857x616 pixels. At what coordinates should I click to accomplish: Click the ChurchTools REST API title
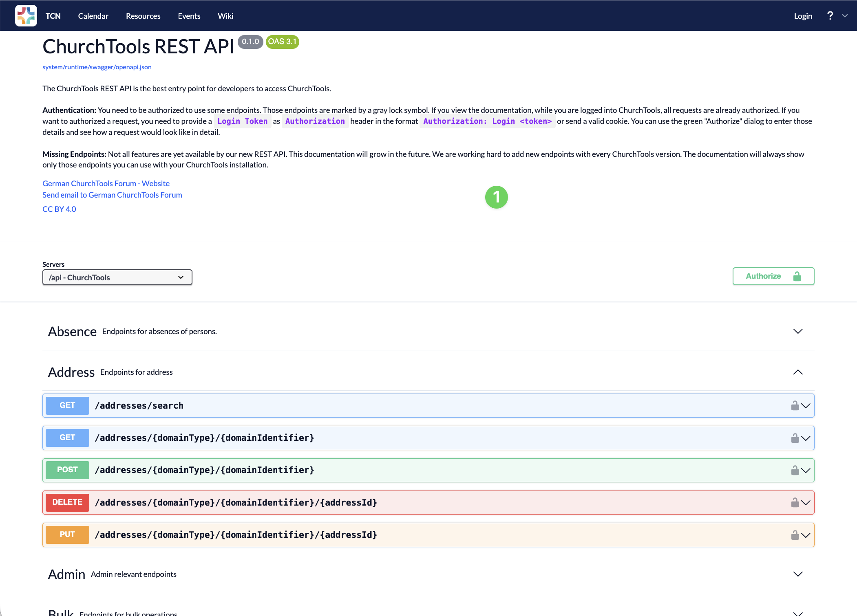pyautogui.click(x=139, y=46)
